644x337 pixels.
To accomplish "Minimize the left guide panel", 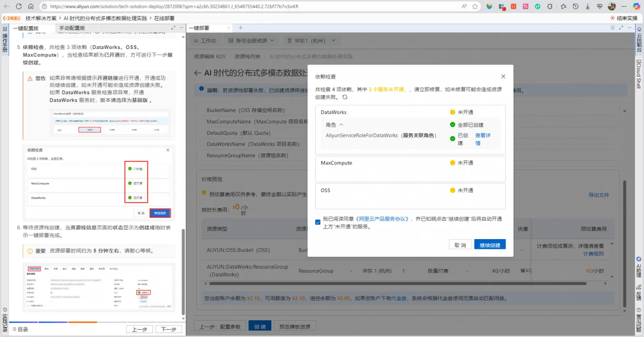I will [181, 28].
